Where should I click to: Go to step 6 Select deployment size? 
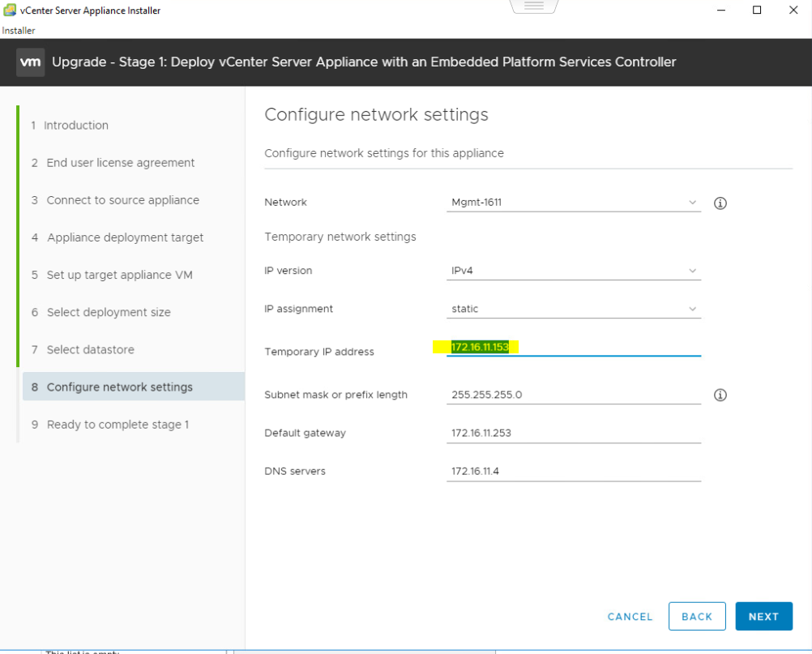point(100,312)
